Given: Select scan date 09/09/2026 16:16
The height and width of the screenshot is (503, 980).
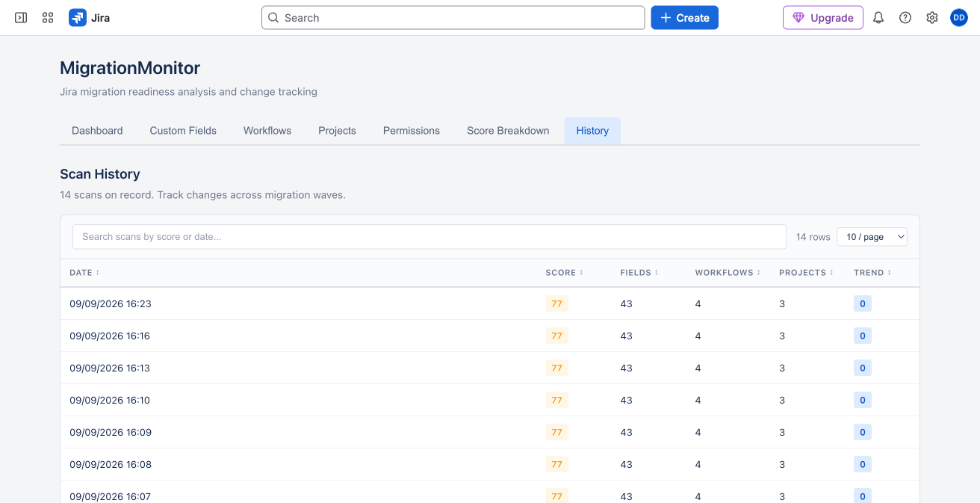Looking at the screenshot, I should pyautogui.click(x=110, y=336).
